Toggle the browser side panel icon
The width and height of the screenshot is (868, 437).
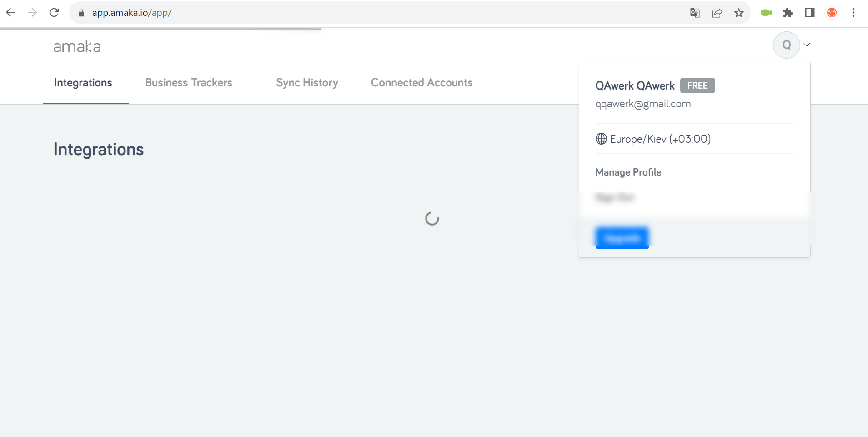click(810, 13)
